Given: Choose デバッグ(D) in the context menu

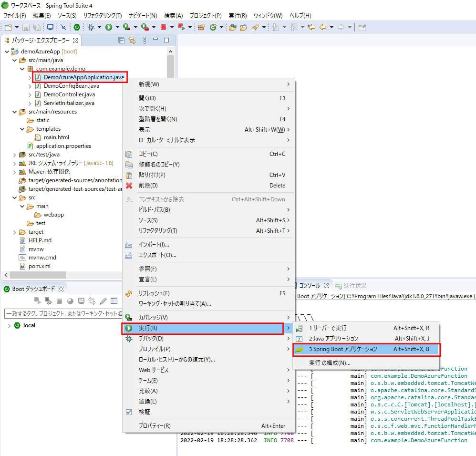Looking at the screenshot, I should [x=208, y=339].
